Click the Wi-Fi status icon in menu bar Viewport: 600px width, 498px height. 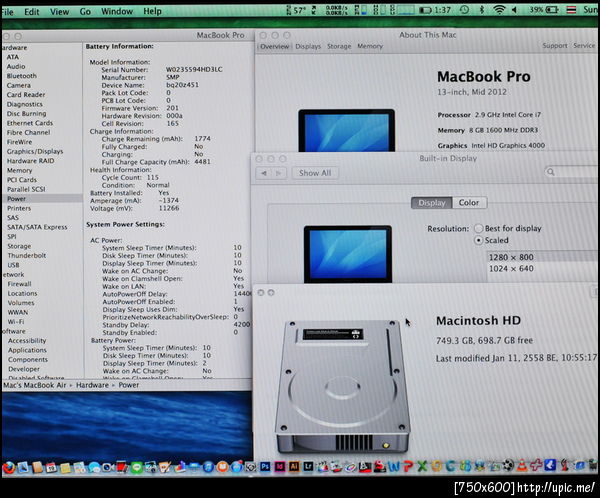coord(499,10)
